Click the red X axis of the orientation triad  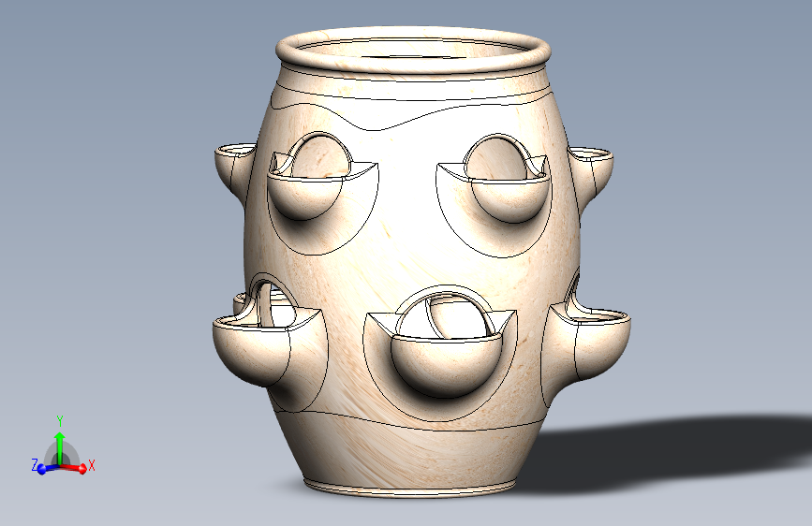point(74,467)
